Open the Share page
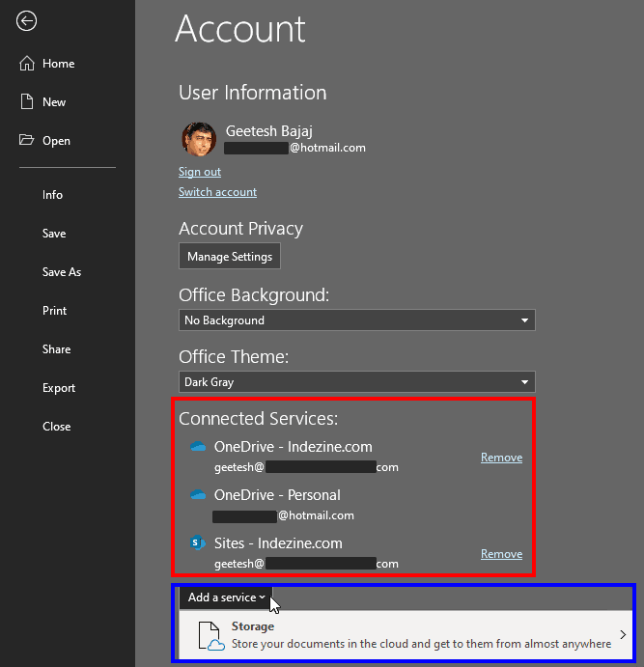The width and height of the screenshot is (644, 667). 57,349
